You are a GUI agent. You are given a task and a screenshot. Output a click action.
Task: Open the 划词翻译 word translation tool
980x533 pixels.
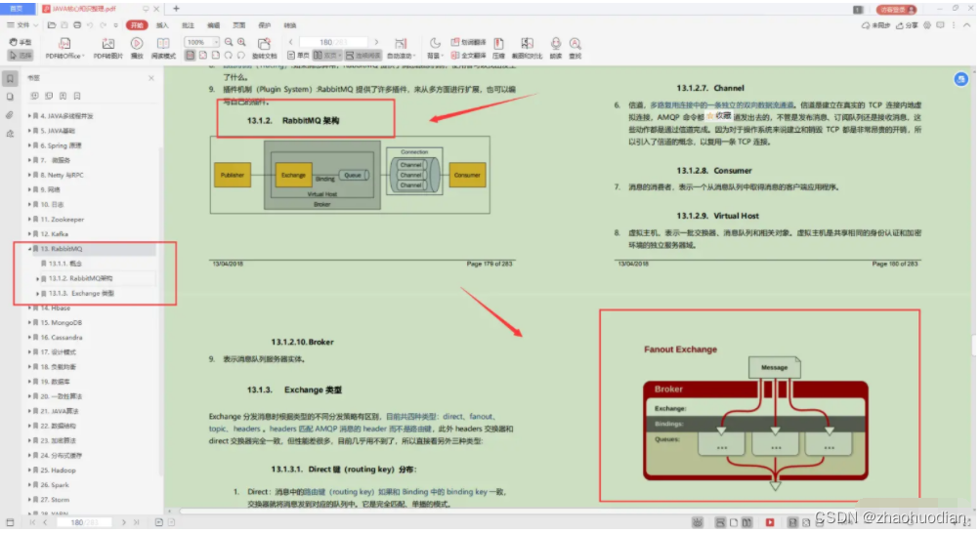pos(469,42)
